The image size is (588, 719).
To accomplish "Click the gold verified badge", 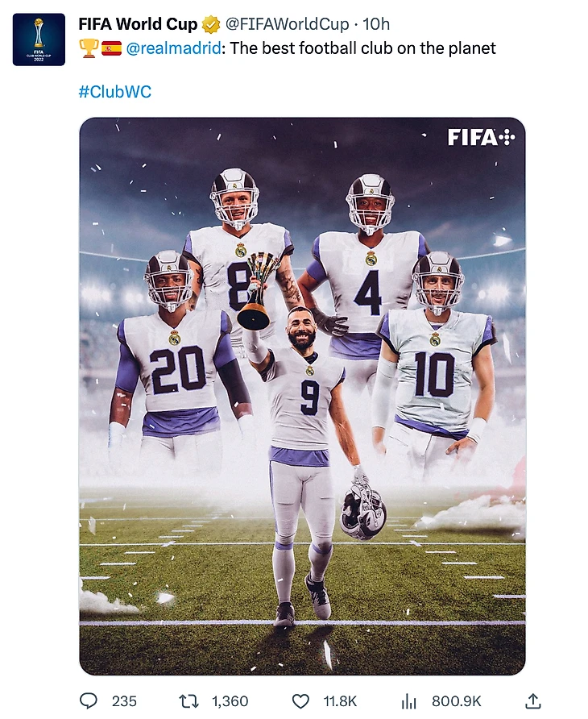I will coord(211,24).
